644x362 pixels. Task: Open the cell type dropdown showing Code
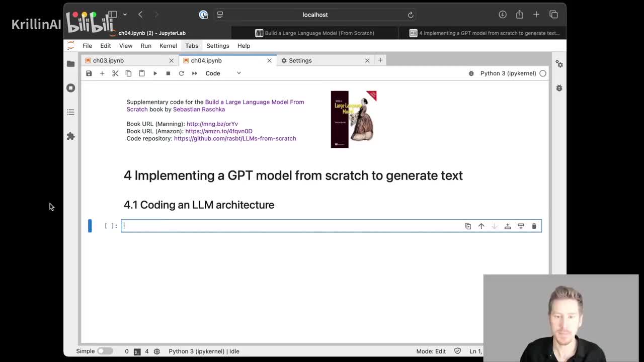click(223, 73)
